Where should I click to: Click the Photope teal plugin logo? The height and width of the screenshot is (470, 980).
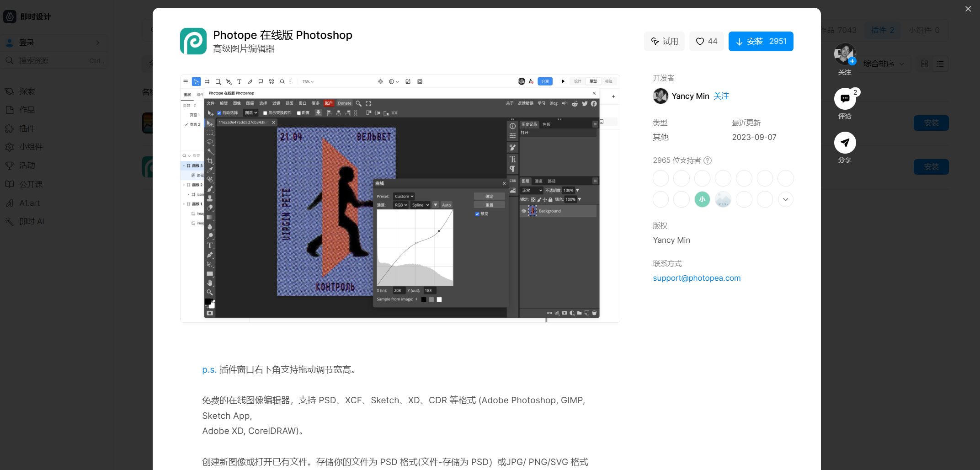[x=193, y=41]
